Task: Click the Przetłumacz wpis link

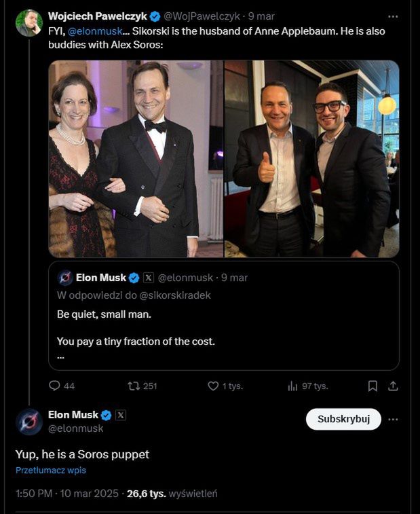Action: click(x=51, y=470)
